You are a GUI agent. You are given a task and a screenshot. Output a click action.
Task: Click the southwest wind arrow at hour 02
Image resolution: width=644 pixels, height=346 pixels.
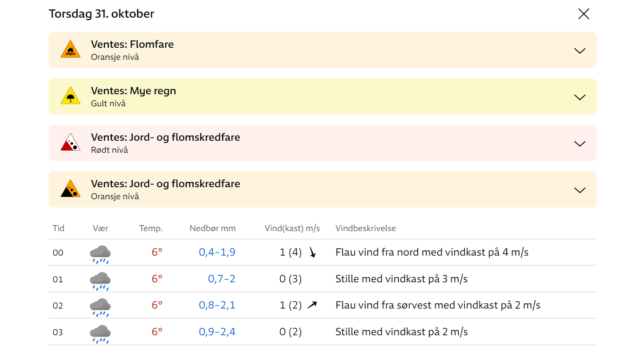click(x=312, y=305)
